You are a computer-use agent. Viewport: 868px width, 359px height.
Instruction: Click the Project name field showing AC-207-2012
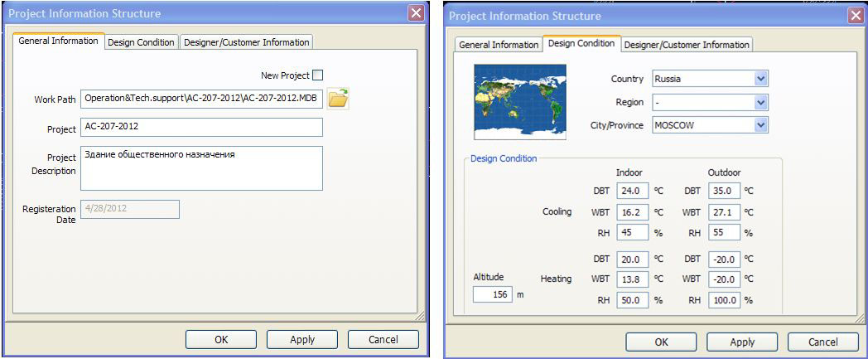pyautogui.click(x=201, y=129)
